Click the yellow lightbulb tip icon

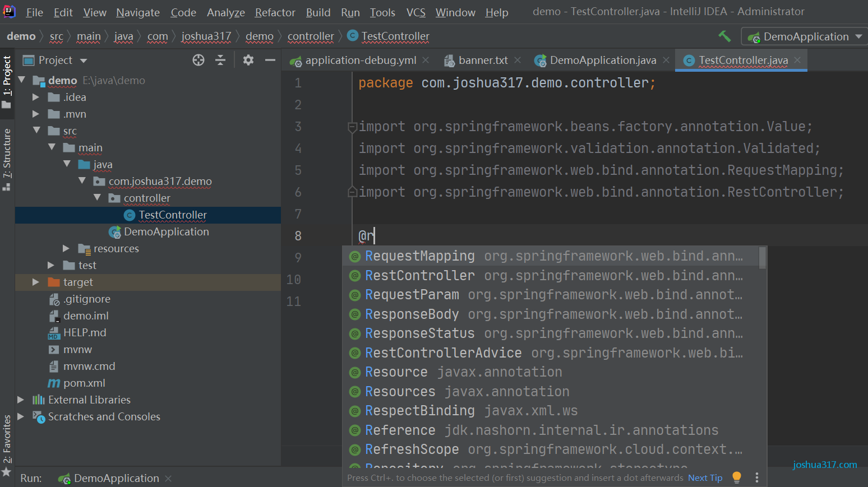pyautogui.click(x=737, y=477)
